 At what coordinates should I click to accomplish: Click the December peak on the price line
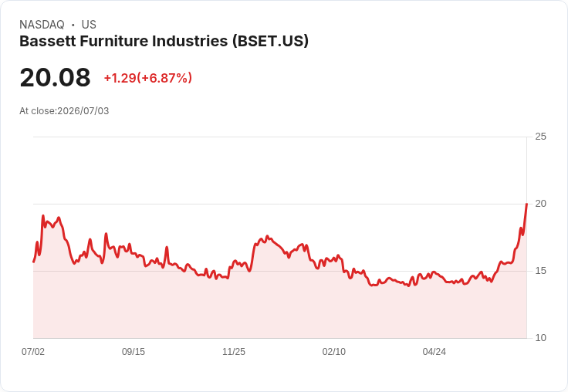point(267,236)
